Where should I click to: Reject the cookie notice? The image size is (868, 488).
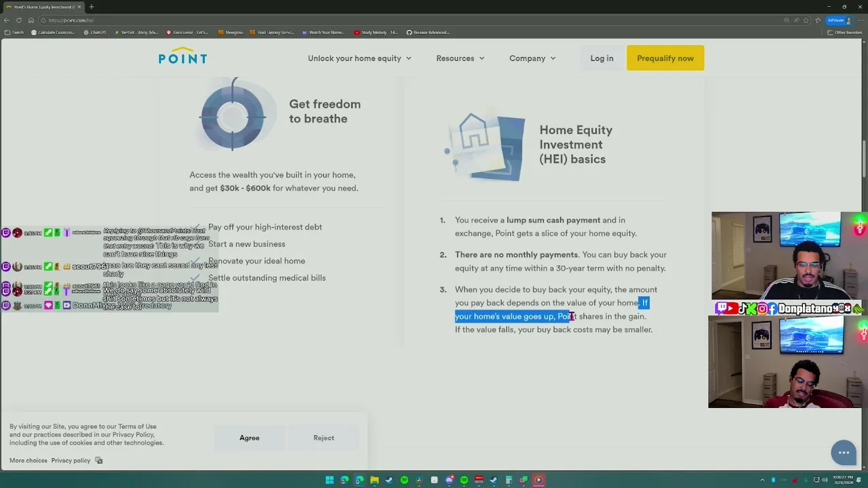pyautogui.click(x=323, y=438)
